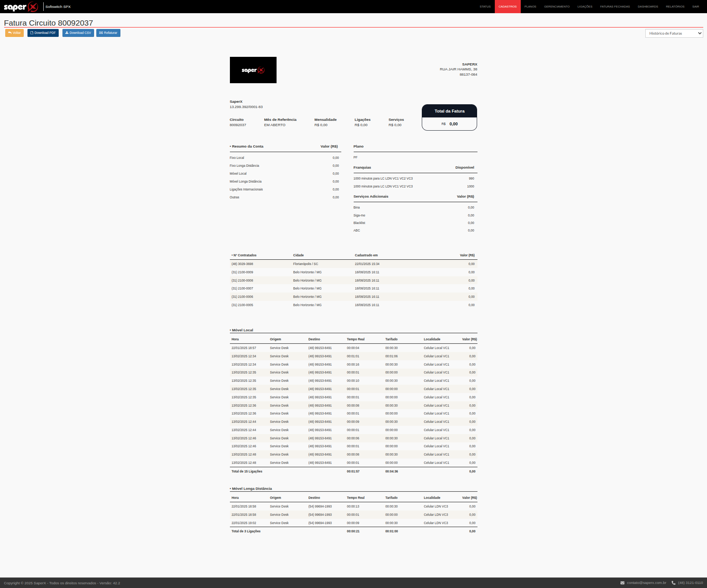Click the SaperX logo in header
The image size is (707, 588).
point(21,7)
